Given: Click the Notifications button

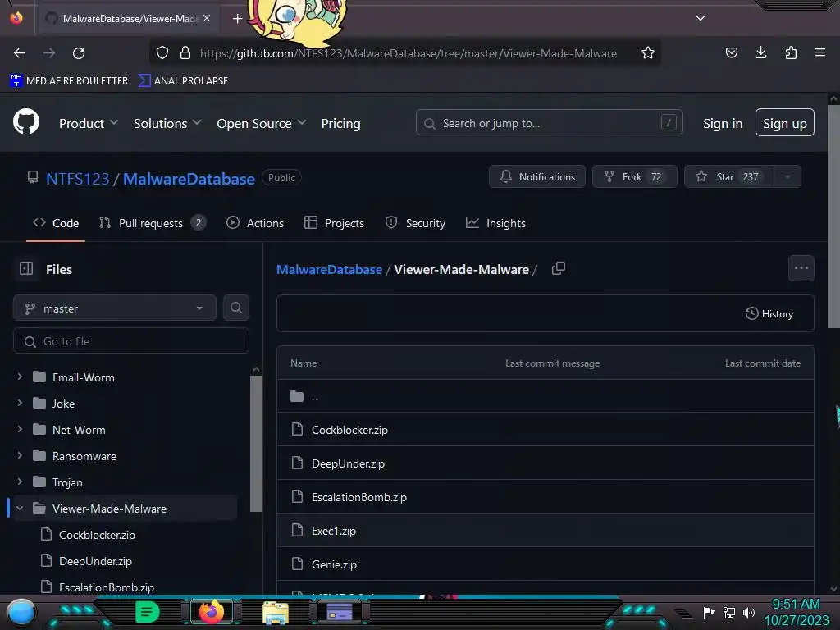Looking at the screenshot, I should (536, 177).
